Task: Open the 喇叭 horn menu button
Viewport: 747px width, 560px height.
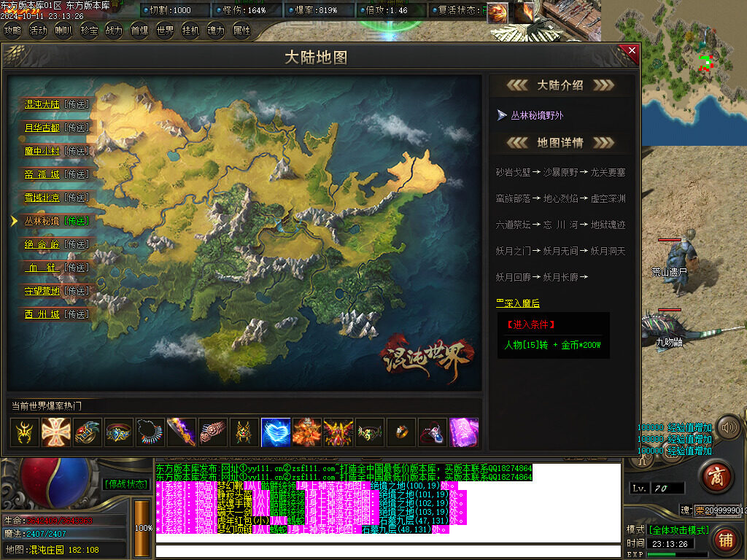Action: click(x=63, y=31)
